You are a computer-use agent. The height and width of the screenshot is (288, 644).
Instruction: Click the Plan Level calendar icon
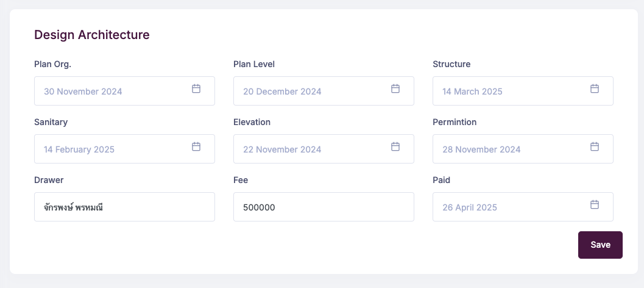pos(395,88)
